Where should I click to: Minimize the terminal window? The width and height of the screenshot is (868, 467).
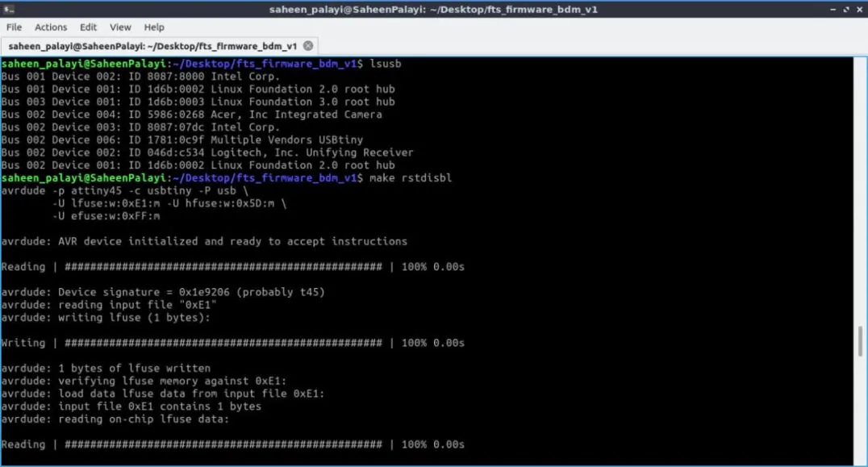click(833, 10)
